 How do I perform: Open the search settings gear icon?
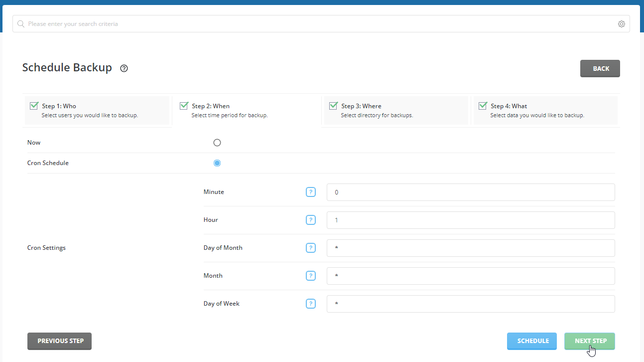click(621, 24)
